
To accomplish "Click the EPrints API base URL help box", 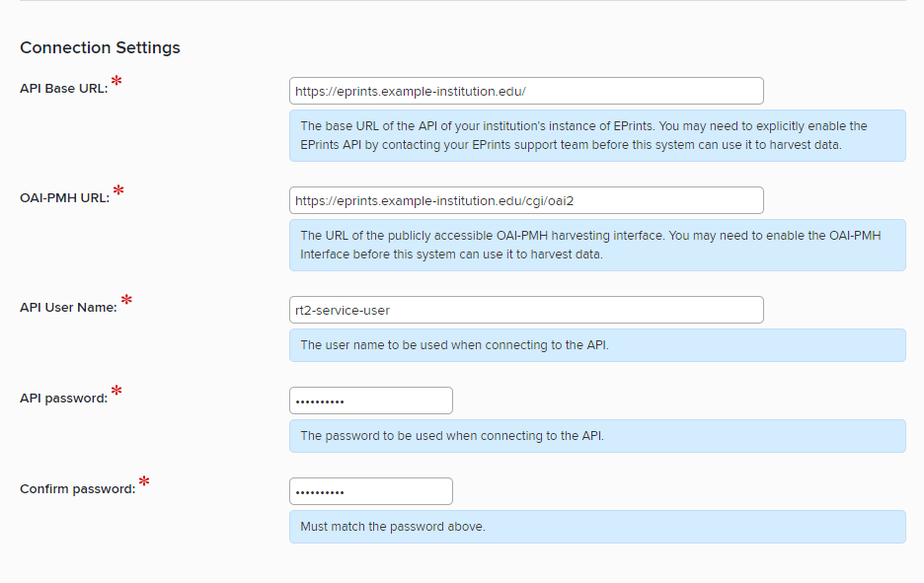I will point(596,135).
